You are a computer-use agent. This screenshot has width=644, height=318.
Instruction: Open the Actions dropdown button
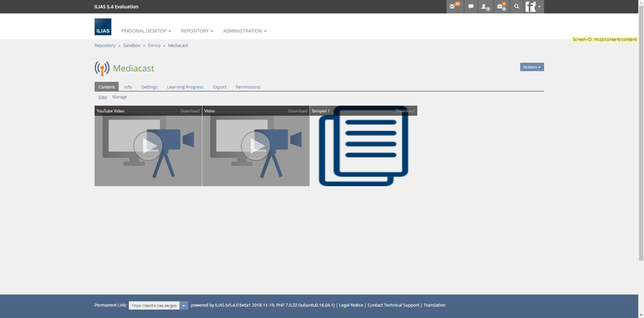[532, 67]
